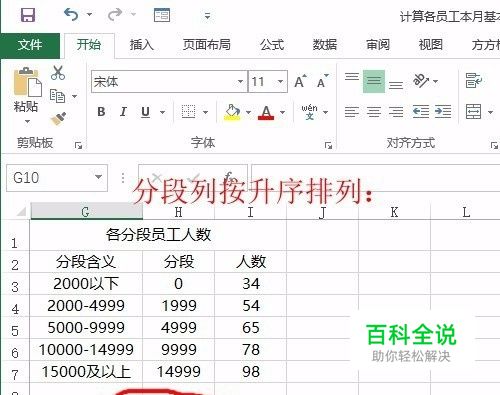Toggle Center horizontal alignment icon
The height and width of the screenshot is (395, 500).
374,112
